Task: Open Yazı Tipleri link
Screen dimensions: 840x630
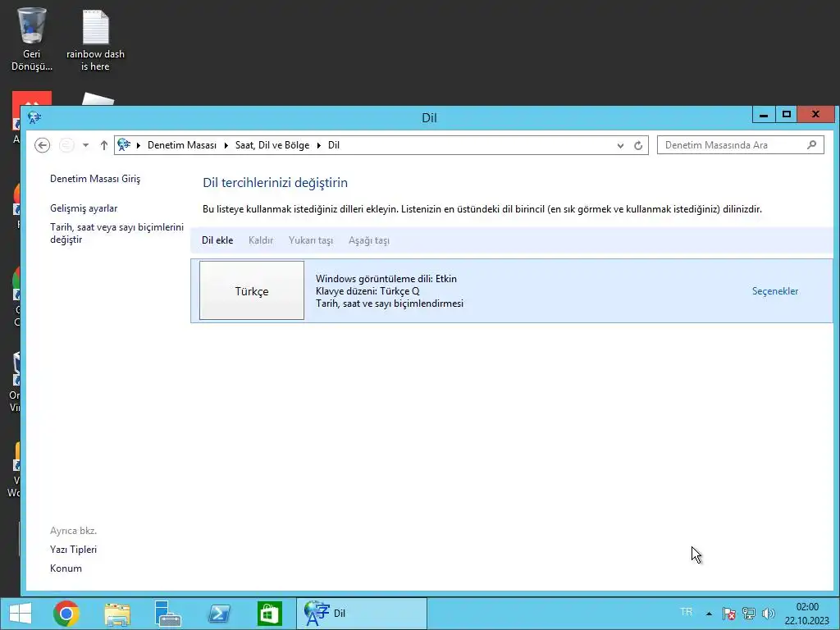Action: click(73, 550)
